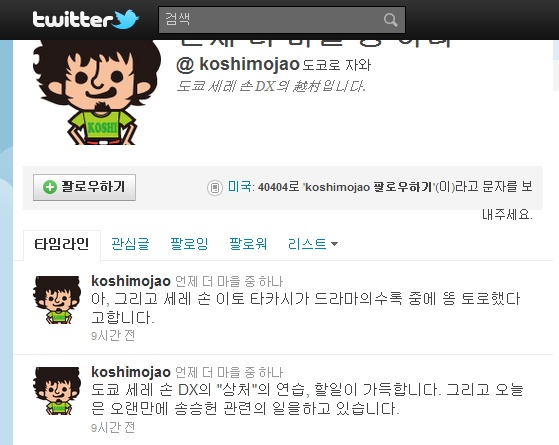Screen dimensions: 559x445
Task: Open the 팔로잉 tab
Action: [x=189, y=244]
